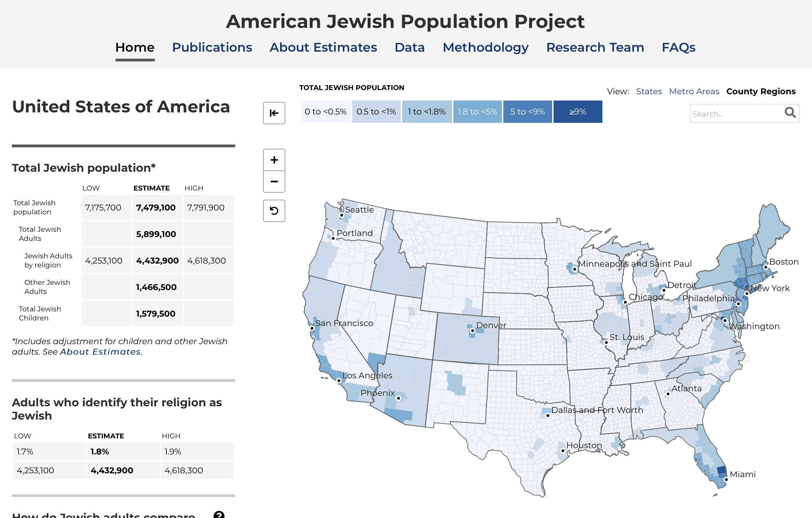Click the zoom out icon on the map
Image resolution: width=812 pixels, height=518 pixels.
pos(274,182)
